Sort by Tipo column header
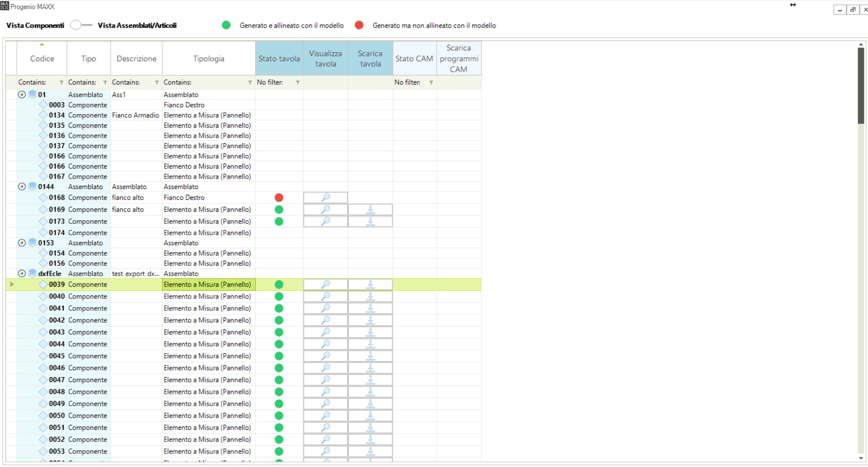Image resolution: width=868 pixels, height=467 pixels. [89, 59]
